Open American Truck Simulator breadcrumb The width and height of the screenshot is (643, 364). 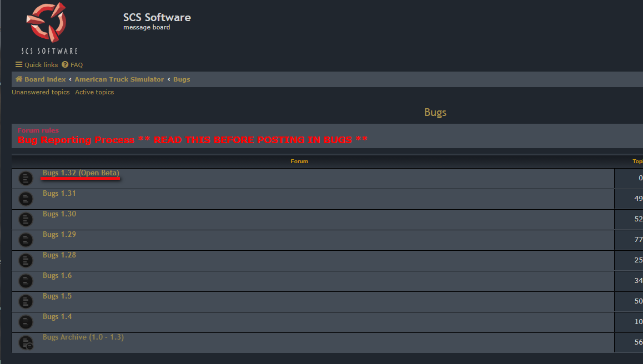point(119,79)
